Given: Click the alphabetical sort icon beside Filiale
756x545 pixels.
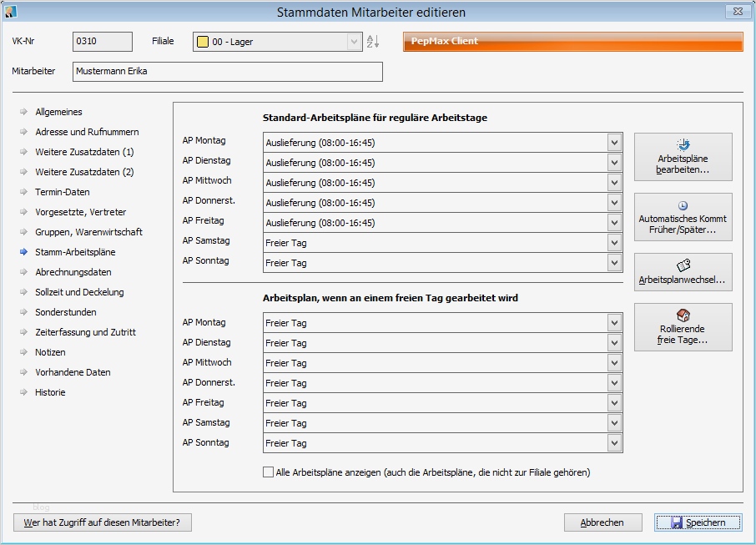Looking at the screenshot, I should click(x=373, y=41).
